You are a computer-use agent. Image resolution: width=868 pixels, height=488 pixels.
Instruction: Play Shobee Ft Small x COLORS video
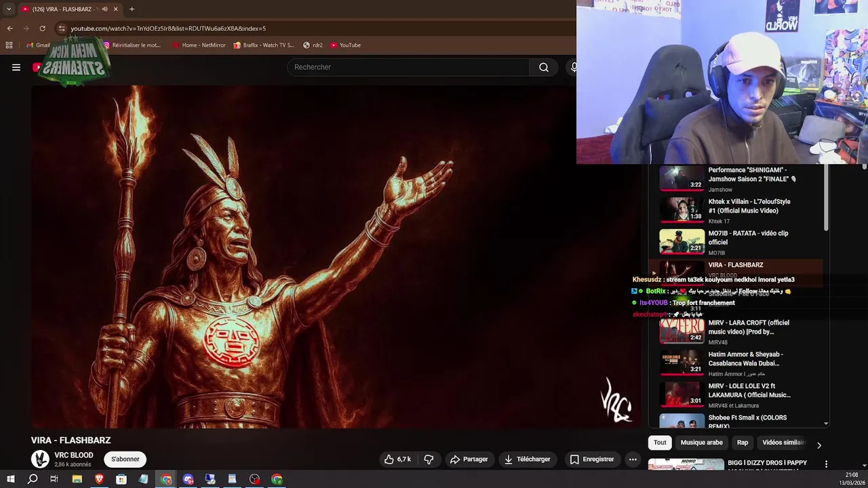(736, 421)
